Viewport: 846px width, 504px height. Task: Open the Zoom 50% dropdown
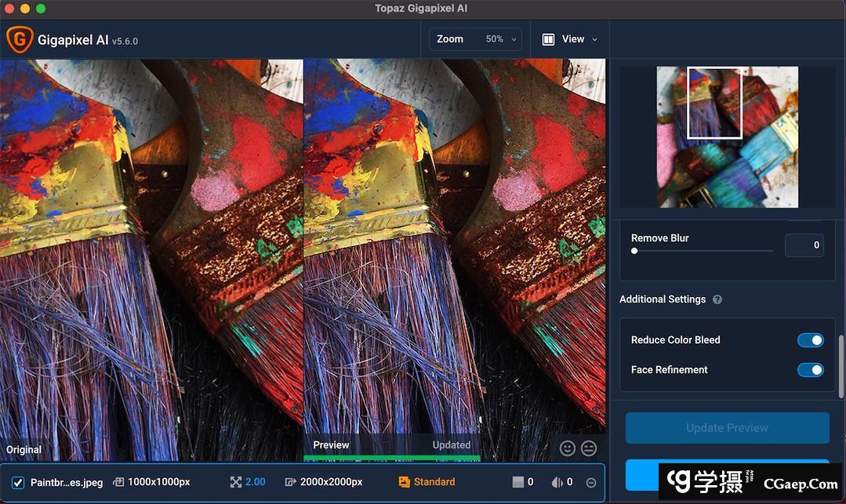pyautogui.click(x=475, y=39)
